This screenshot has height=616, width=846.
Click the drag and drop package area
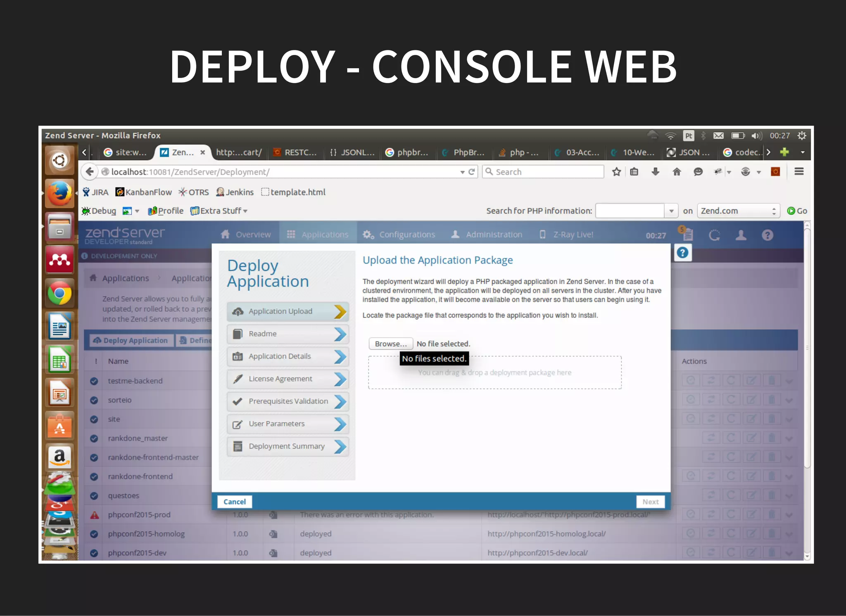pos(495,372)
